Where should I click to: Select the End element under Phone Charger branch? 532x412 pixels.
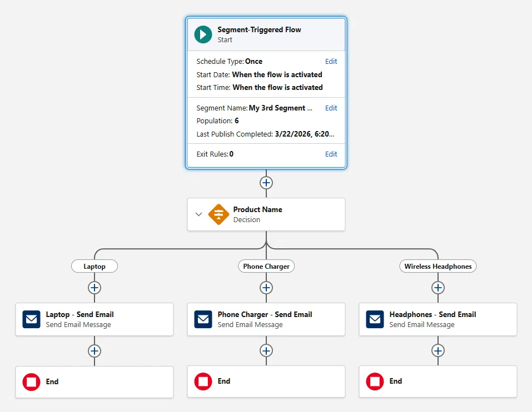(266, 381)
